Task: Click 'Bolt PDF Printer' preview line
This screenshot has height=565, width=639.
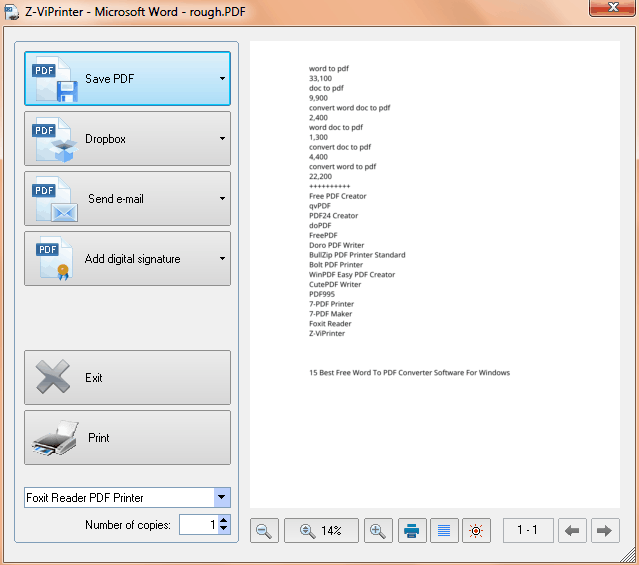Action: coord(335,265)
